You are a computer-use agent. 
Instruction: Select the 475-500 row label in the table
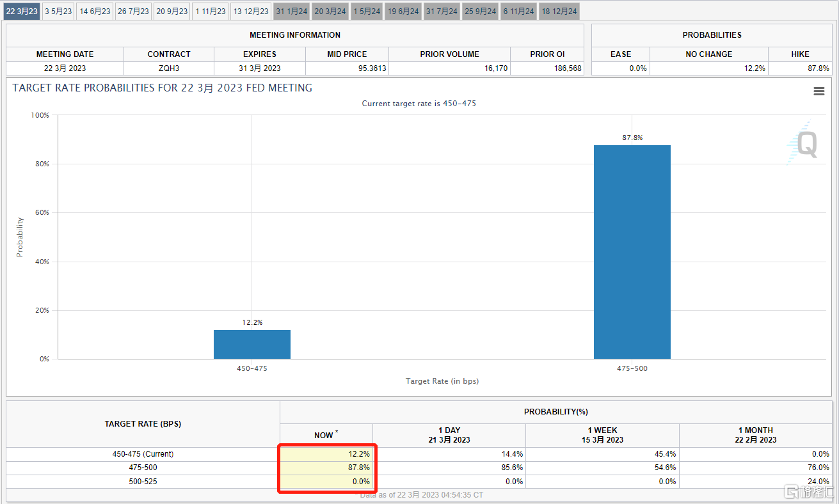click(143, 468)
